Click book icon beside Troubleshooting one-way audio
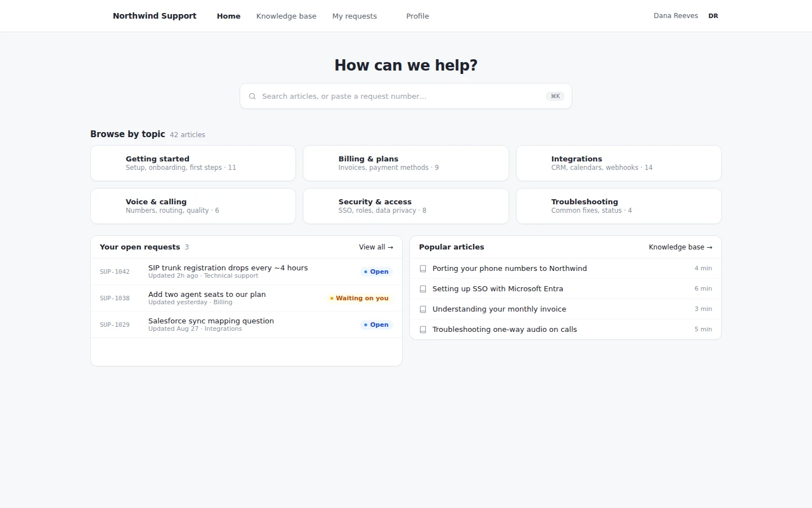The height and width of the screenshot is (508, 812). [423, 330]
